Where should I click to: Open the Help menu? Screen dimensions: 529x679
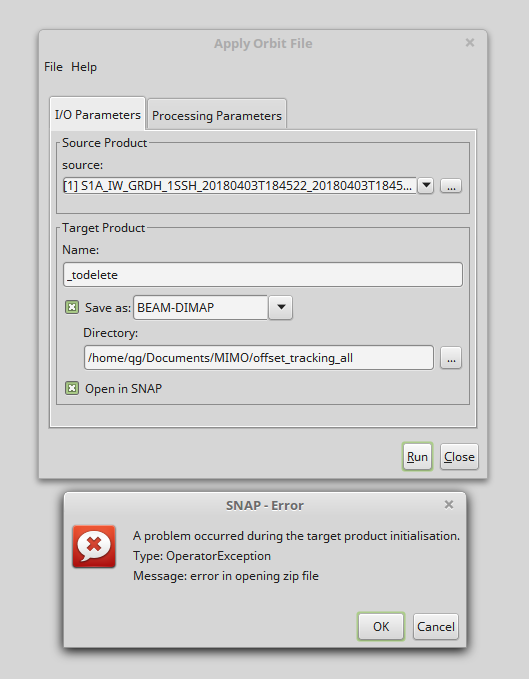point(84,67)
